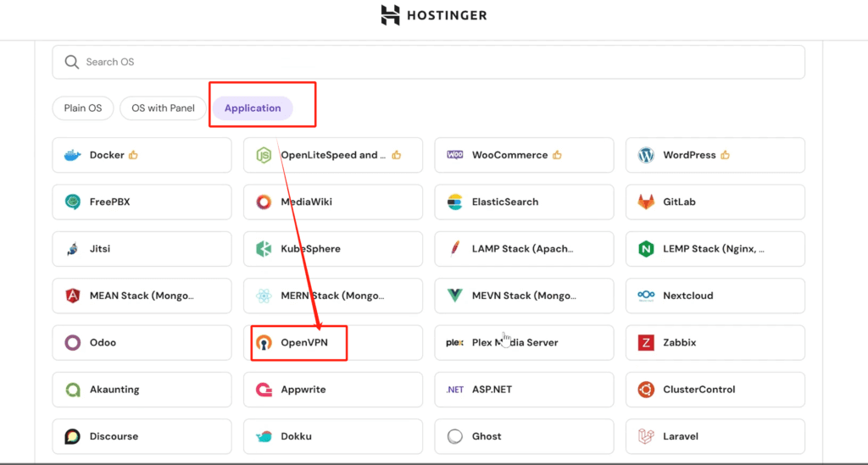The image size is (868, 465).
Task: Select the Nextcloud logo icon
Action: [x=646, y=296]
